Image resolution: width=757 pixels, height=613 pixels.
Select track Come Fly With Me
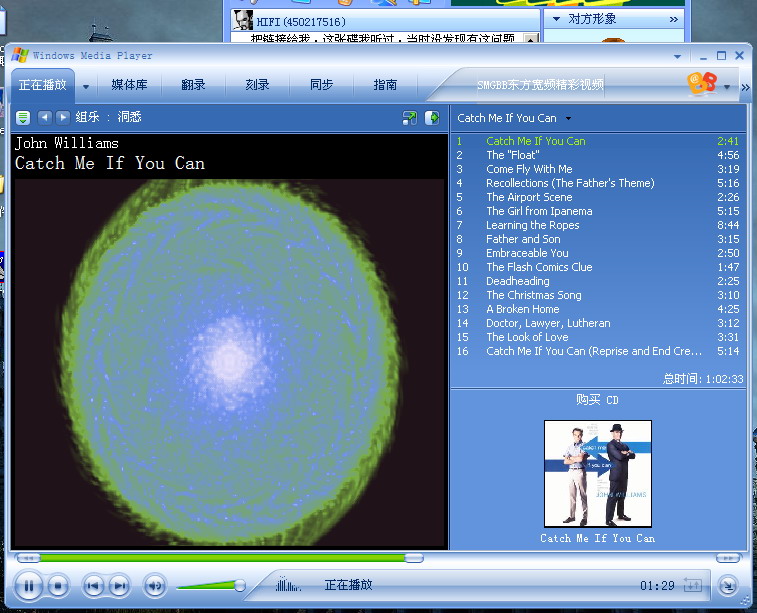(598, 169)
